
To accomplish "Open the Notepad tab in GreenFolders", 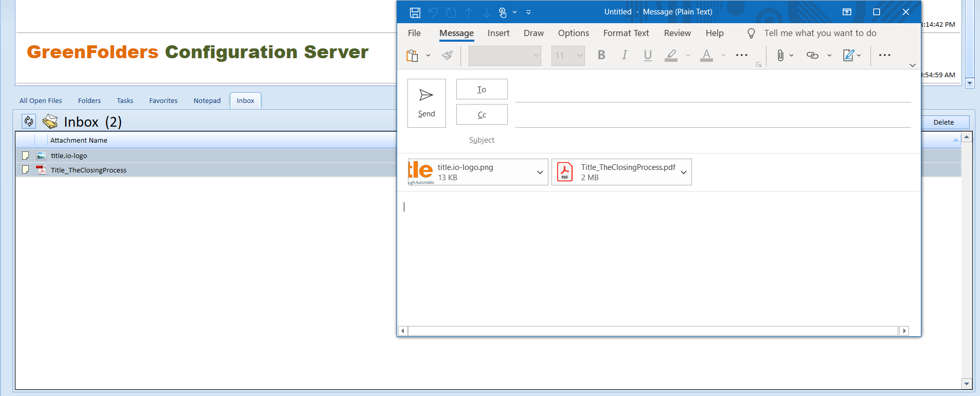I will coord(207,101).
